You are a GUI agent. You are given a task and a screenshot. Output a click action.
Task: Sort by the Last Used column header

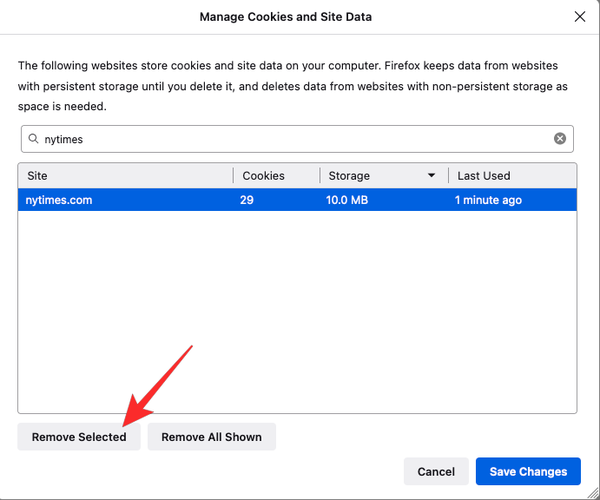tap(512, 176)
